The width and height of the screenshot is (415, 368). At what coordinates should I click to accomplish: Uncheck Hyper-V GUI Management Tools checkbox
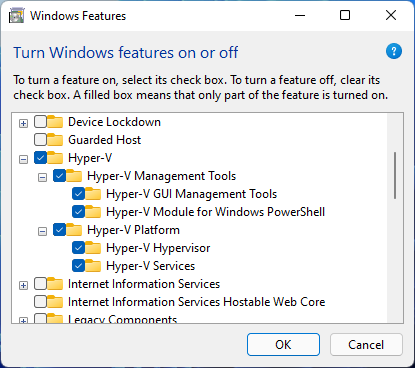tap(78, 194)
